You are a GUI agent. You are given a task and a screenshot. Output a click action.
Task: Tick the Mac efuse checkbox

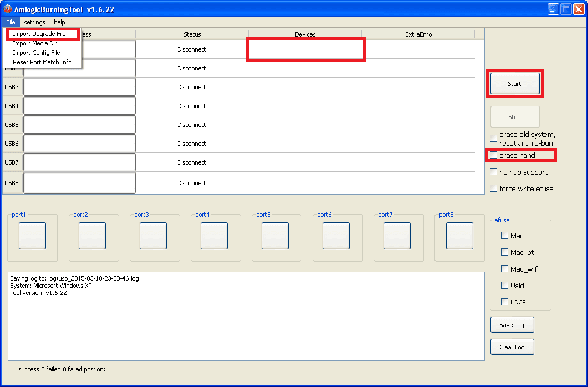tap(504, 236)
